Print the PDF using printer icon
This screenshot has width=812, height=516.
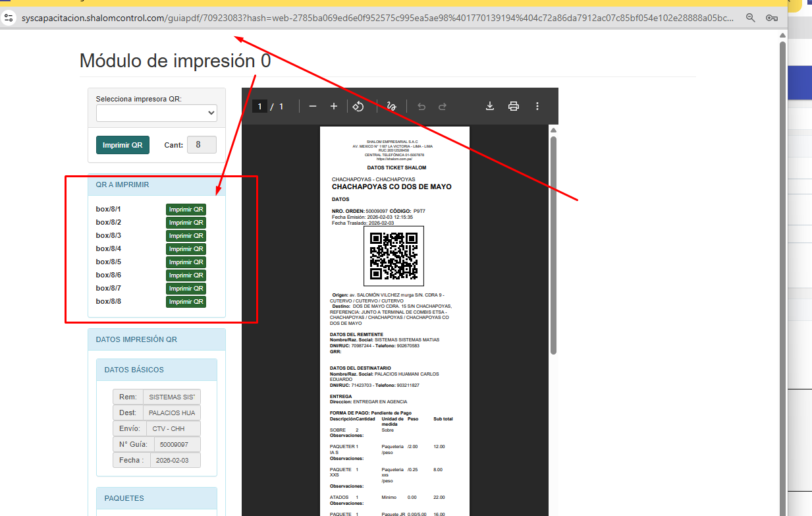514,106
